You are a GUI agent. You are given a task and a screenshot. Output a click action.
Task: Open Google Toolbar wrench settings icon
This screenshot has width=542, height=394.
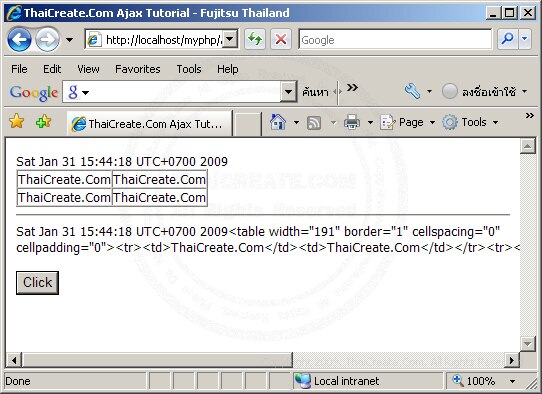click(x=412, y=92)
